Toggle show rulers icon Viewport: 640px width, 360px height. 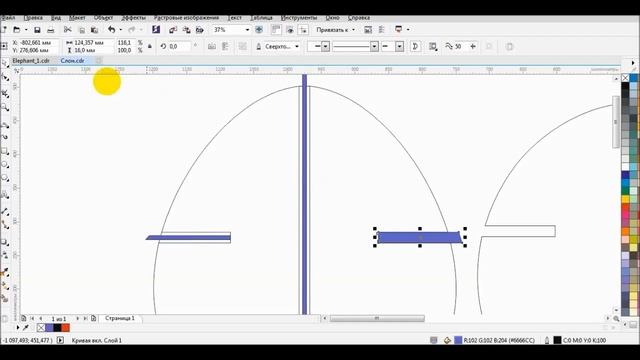276,30
